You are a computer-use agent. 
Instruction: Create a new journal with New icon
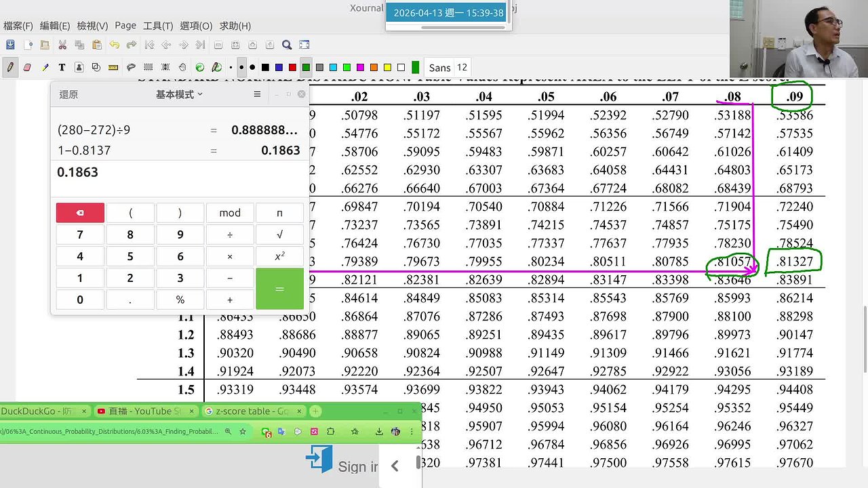click(28, 45)
